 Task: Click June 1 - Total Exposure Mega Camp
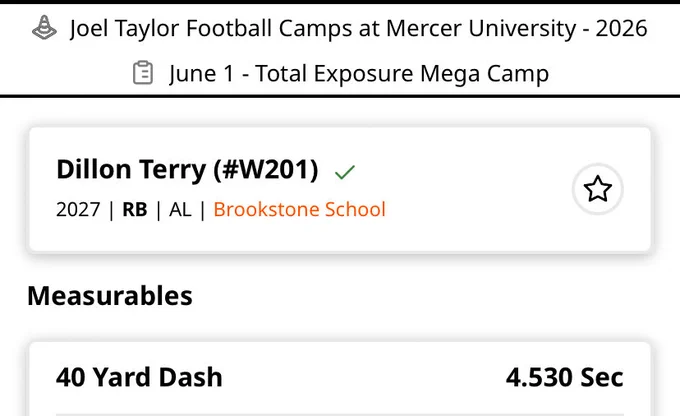tap(359, 73)
